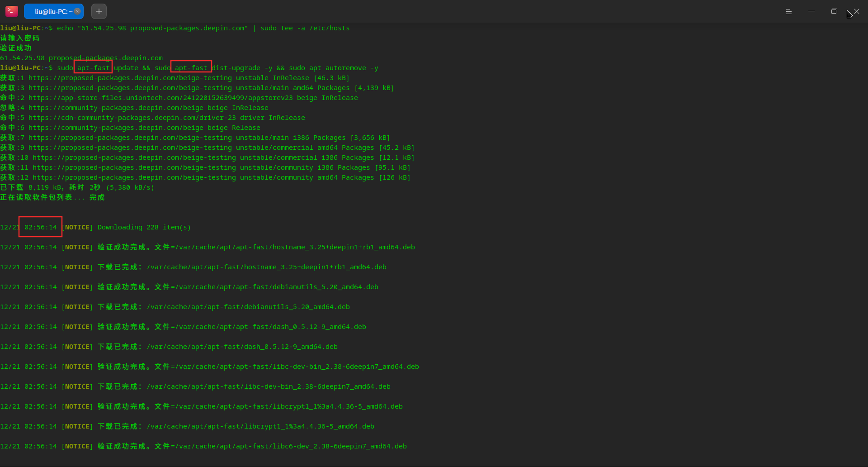The width and height of the screenshot is (868, 467).
Task: Click the '下载已完成' dash_0.5.12-9 notice line
Action: 169,347
